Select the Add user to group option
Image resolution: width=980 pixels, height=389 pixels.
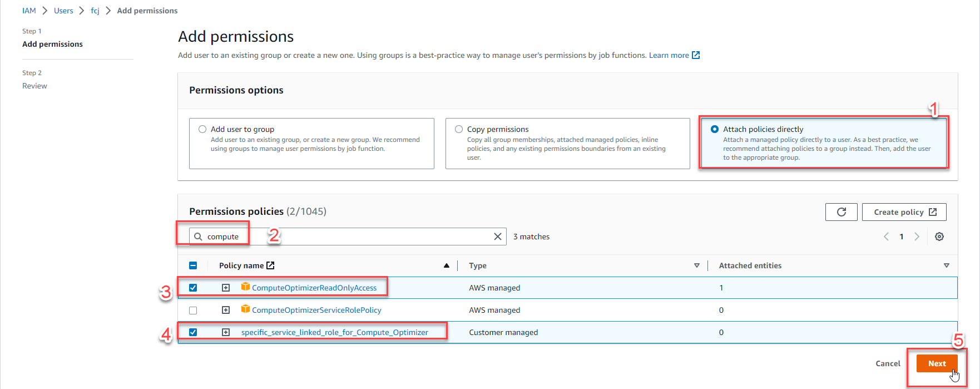click(x=202, y=129)
